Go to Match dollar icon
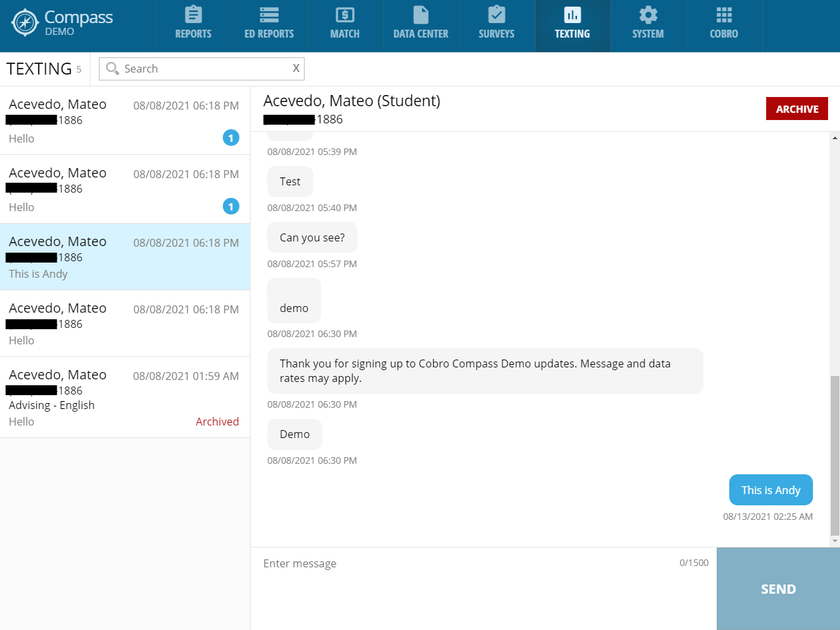Image resolution: width=840 pixels, height=630 pixels. 345,15
